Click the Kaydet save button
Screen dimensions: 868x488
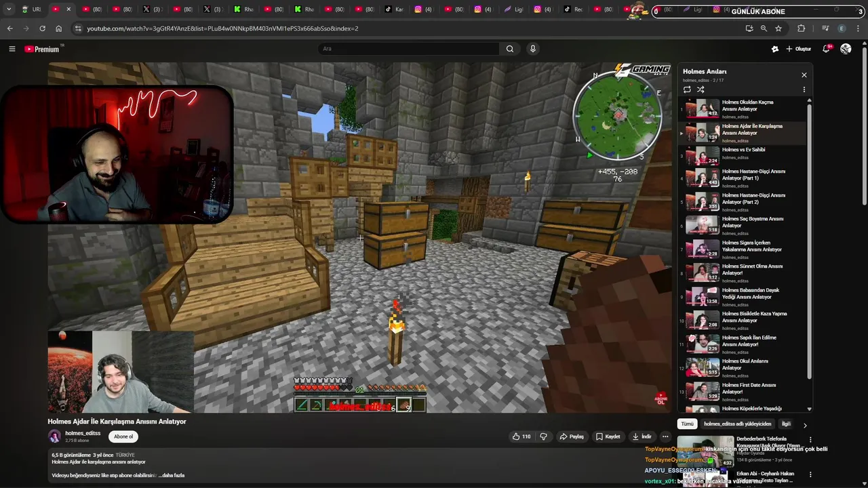pos(608,436)
